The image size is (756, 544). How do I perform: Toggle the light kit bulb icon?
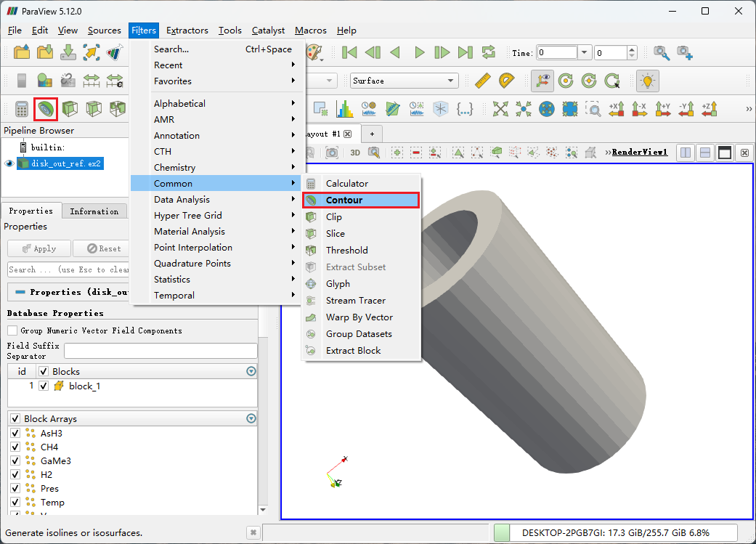click(646, 81)
